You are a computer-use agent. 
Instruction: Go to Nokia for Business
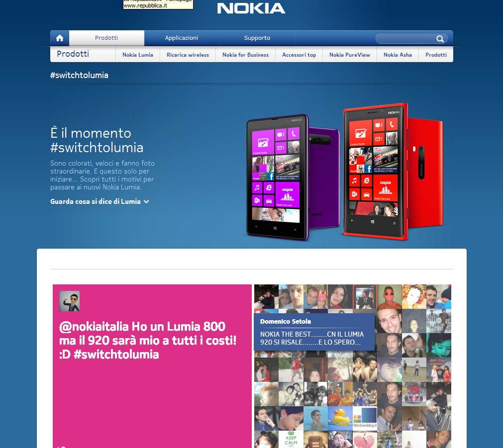tap(245, 55)
